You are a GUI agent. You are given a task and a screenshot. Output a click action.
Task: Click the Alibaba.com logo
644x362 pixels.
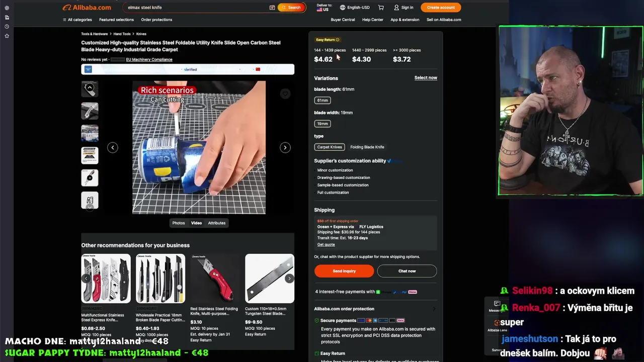(87, 8)
